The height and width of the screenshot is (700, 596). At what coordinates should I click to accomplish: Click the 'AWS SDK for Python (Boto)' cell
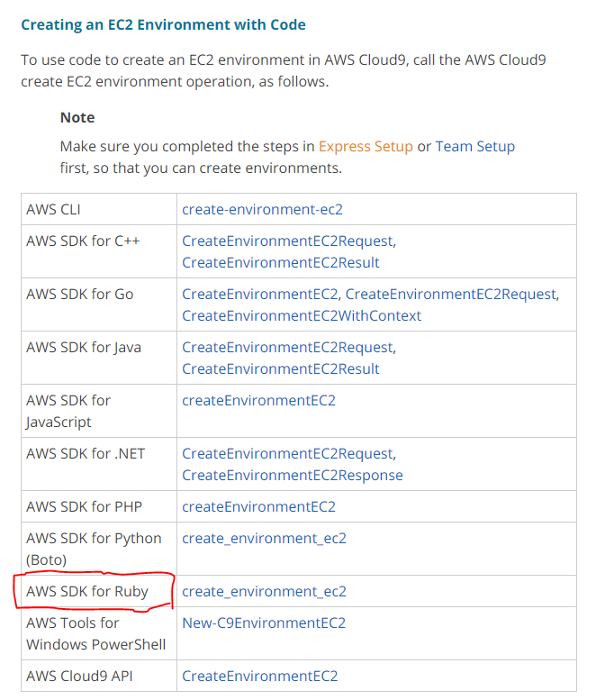[99, 550]
